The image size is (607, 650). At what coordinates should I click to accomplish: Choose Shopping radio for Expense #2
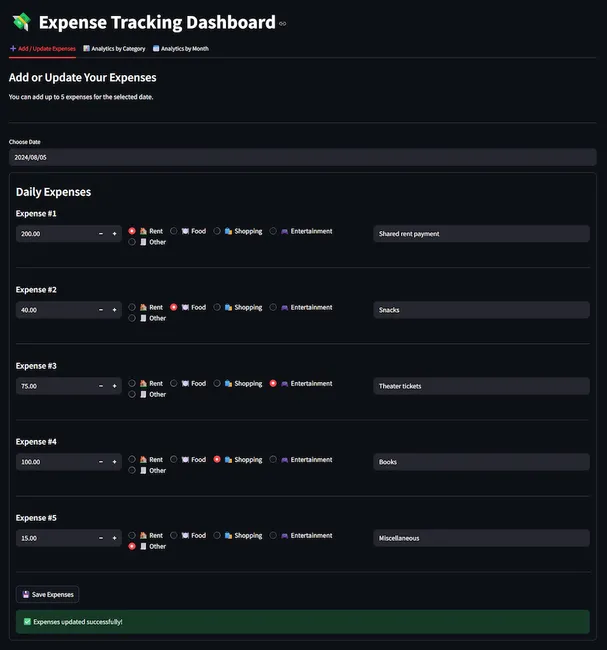(217, 307)
